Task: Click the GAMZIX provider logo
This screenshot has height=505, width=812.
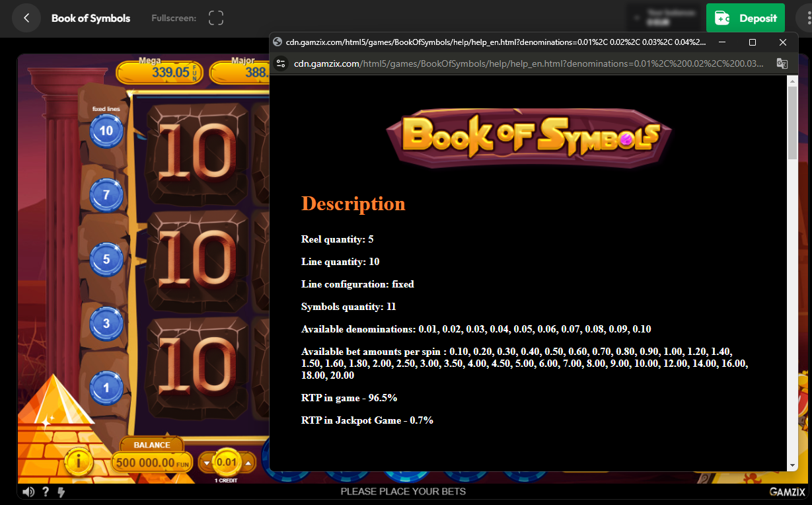Action: click(788, 492)
